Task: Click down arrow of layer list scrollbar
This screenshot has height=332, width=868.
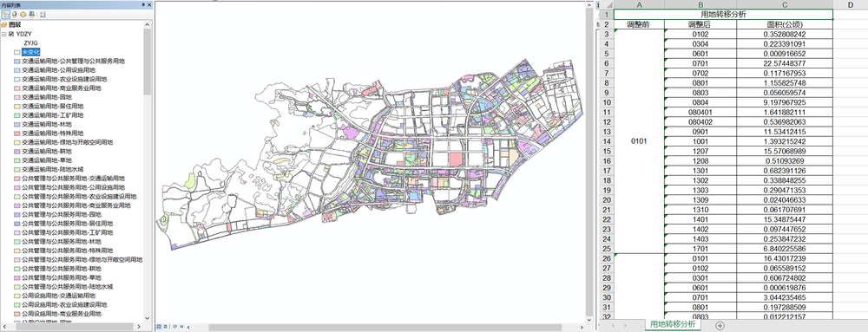Action: tap(147, 318)
